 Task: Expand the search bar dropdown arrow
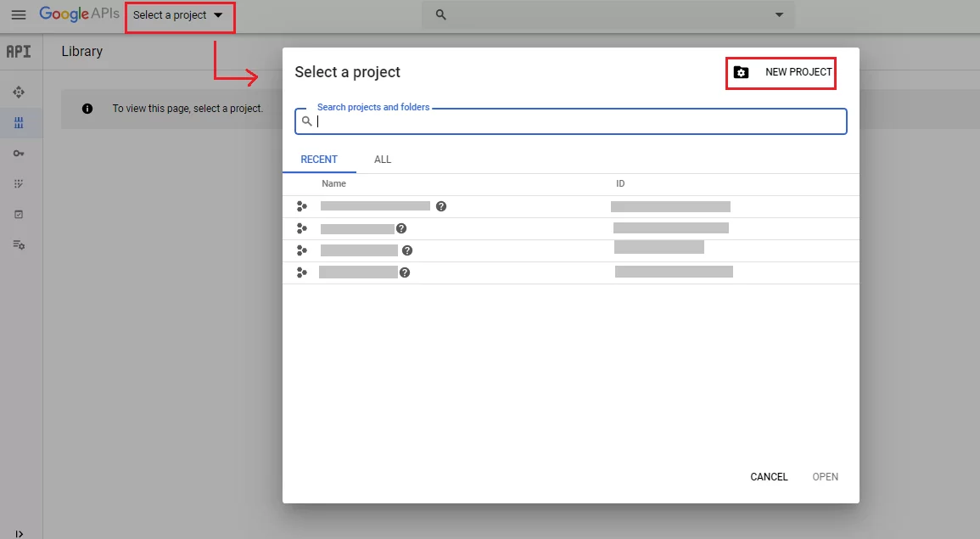pyautogui.click(x=779, y=14)
